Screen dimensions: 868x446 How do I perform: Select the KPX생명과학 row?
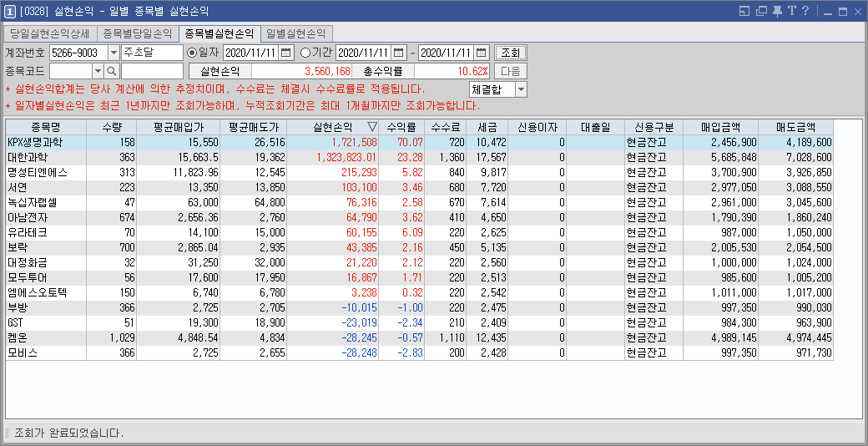[x=419, y=142]
